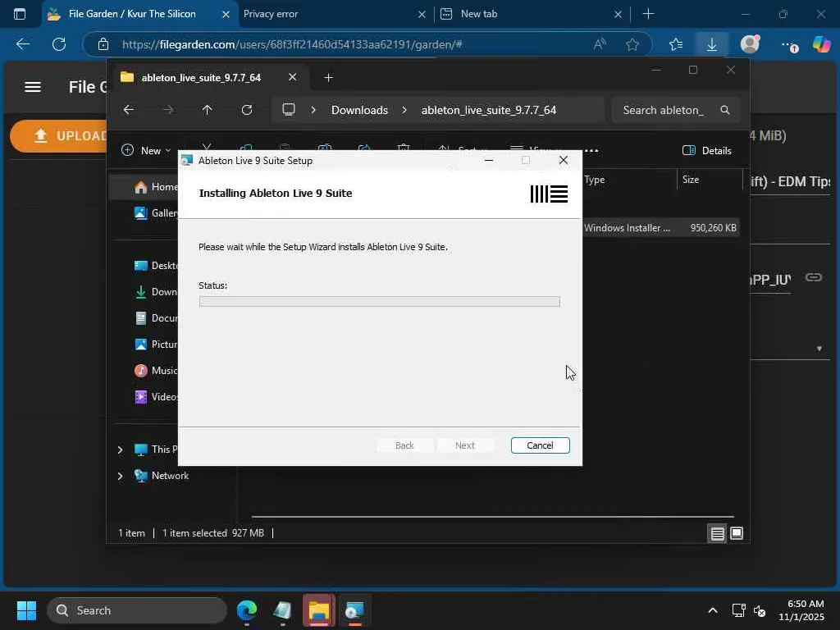Refresh the File Explorer folder view
The height and width of the screenshot is (630, 840).
pyautogui.click(x=246, y=110)
